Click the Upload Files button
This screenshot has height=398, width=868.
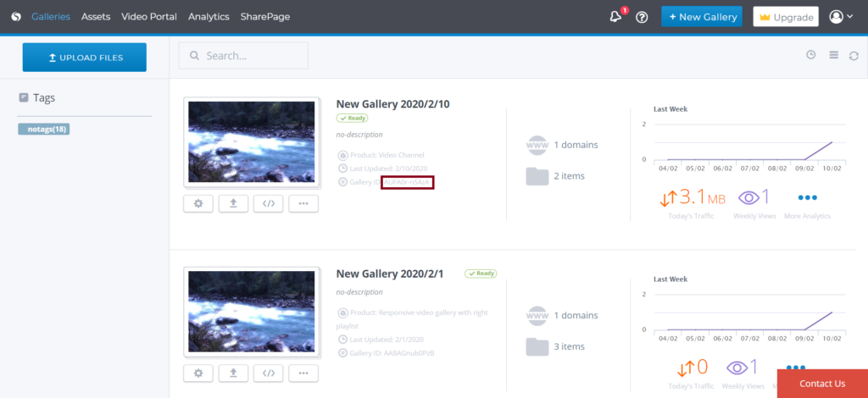(85, 58)
